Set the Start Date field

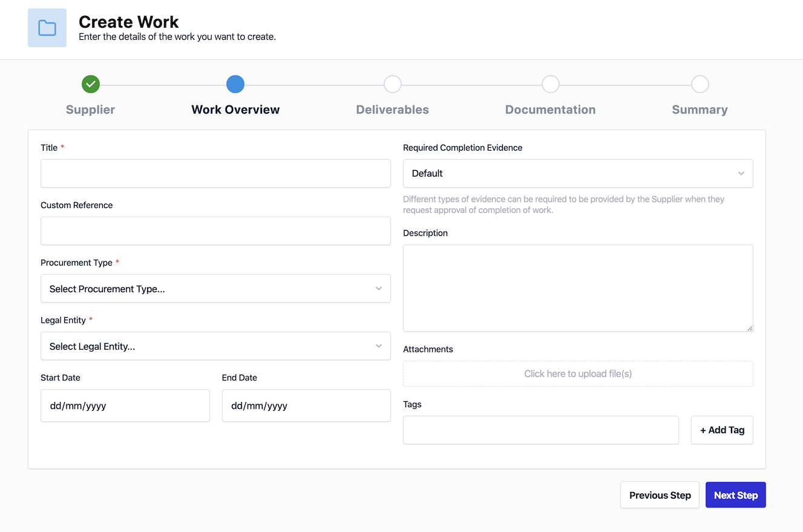125,406
